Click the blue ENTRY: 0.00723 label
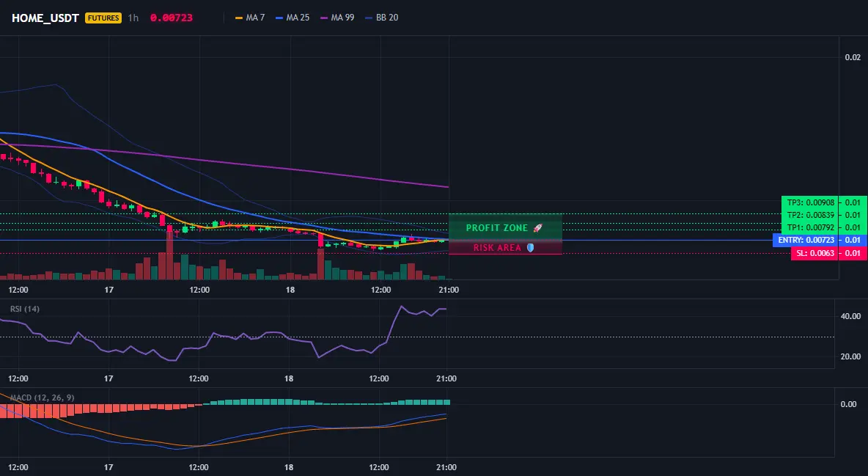 pyautogui.click(x=806, y=240)
